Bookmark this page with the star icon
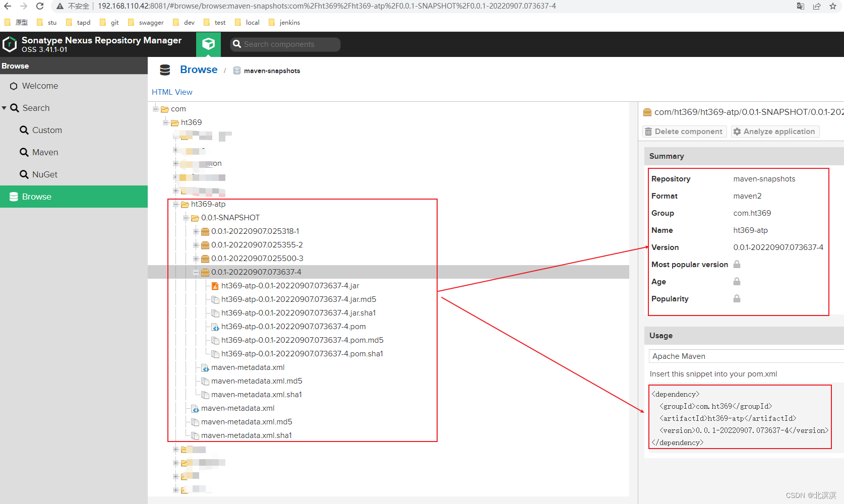 pos(833,6)
